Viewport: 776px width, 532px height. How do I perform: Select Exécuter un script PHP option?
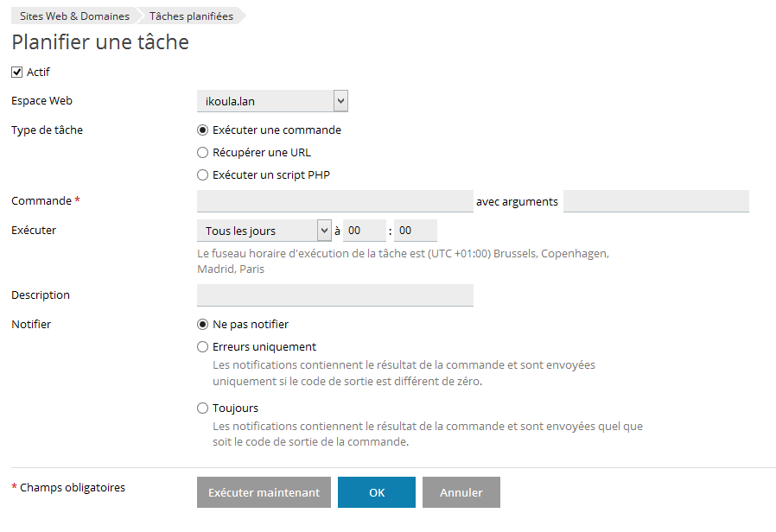pyautogui.click(x=203, y=175)
